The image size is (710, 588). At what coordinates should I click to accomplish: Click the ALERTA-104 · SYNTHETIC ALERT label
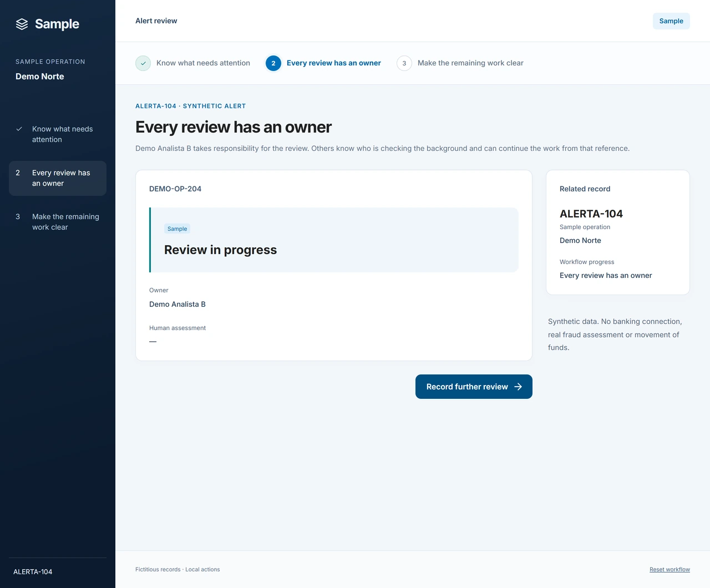point(190,106)
